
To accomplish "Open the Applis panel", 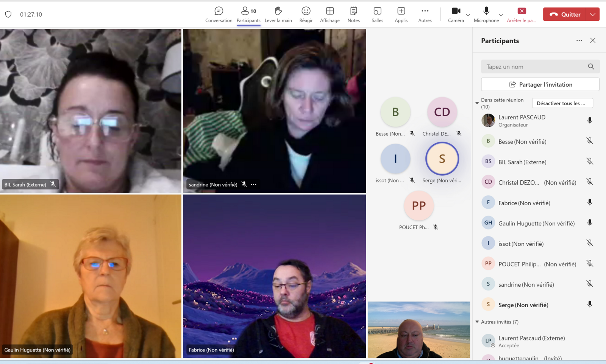I will click(x=401, y=14).
